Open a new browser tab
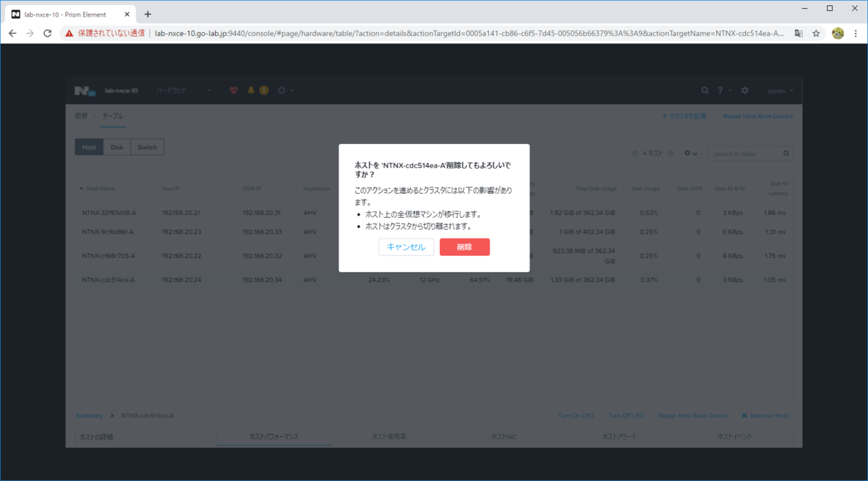Viewport: 868px width, 481px height. pyautogui.click(x=148, y=14)
